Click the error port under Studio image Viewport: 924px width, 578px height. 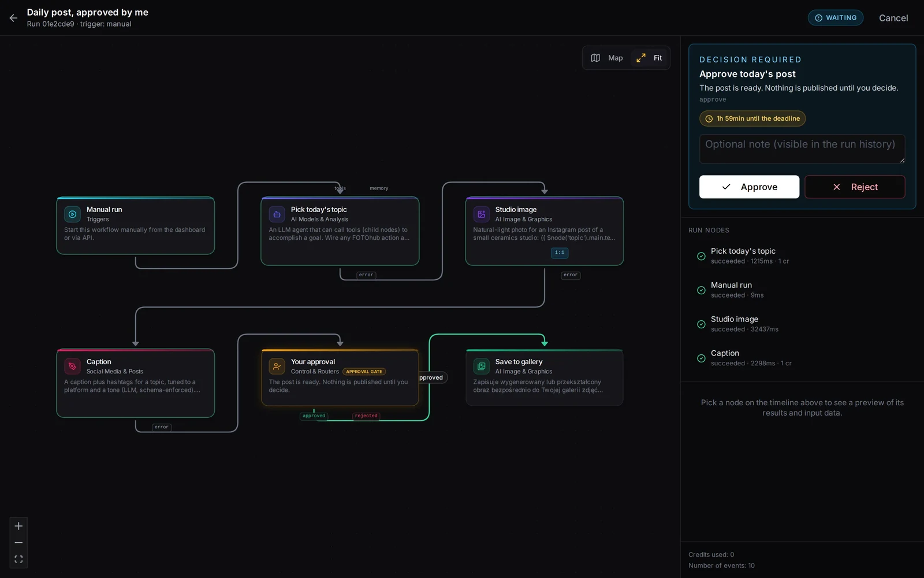[x=571, y=275]
